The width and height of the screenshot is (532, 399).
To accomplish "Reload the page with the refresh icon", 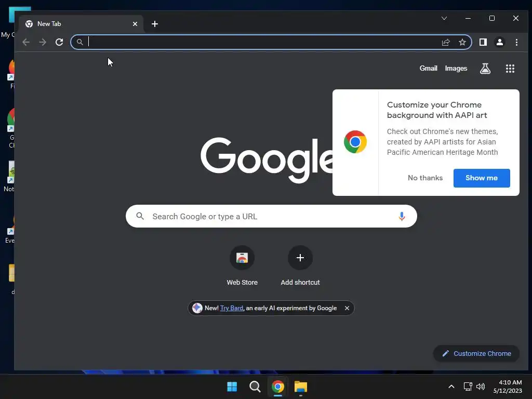I will pos(59,42).
